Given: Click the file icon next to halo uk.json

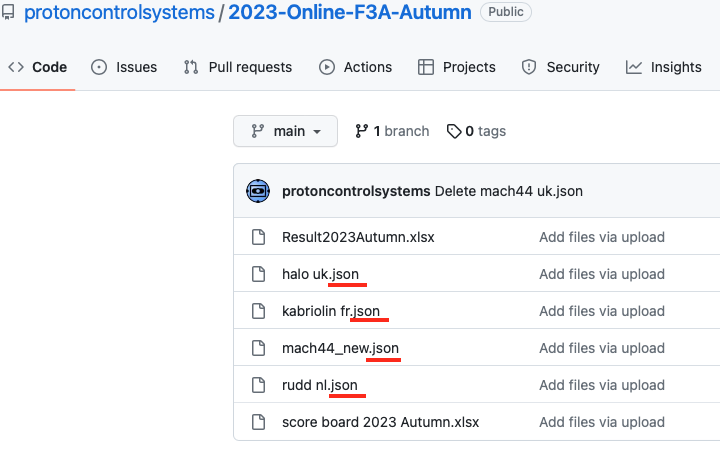Looking at the screenshot, I should 259,274.
